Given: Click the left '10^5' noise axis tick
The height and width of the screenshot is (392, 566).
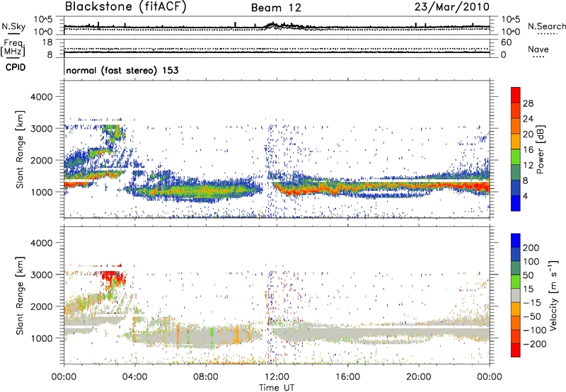Looking at the screenshot, I should click(x=43, y=19).
